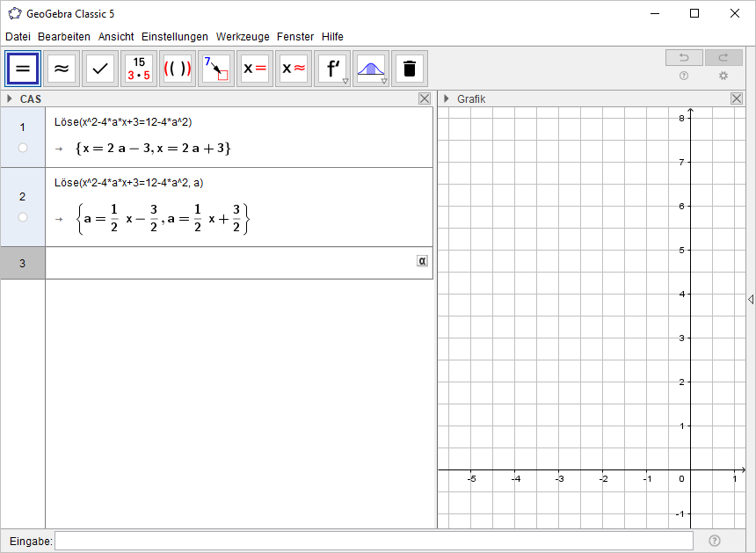Select the Keep Input checkmark tool
The height and width of the screenshot is (553, 756).
point(99,68)
